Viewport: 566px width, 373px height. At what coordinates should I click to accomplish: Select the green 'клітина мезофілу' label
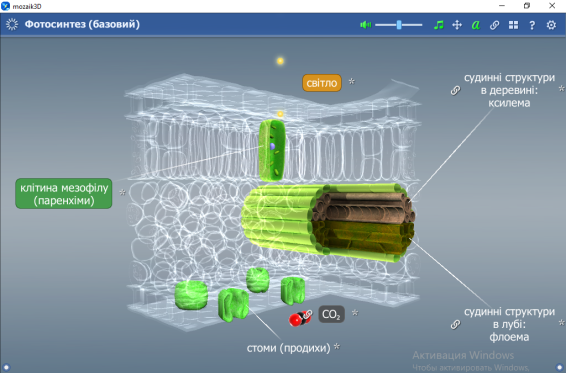(64, 194)
